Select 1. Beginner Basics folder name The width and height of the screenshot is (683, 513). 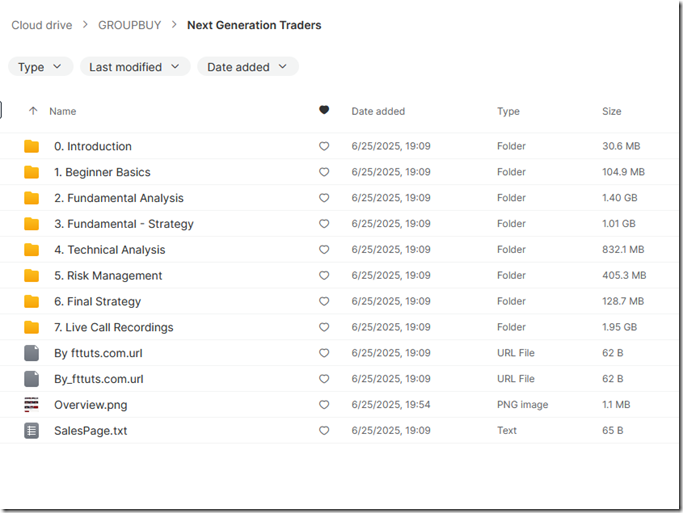[x=102, y=172]
